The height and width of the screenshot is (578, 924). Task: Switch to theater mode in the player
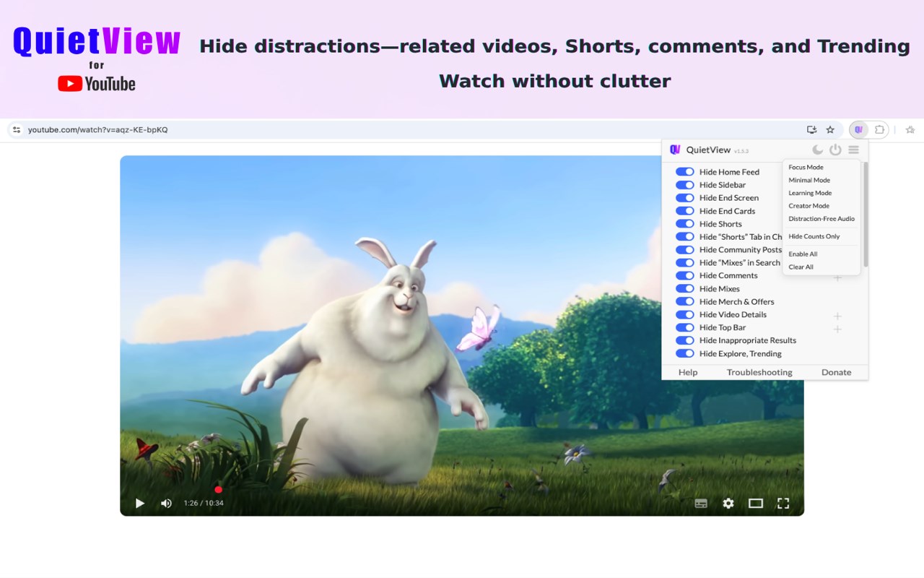tap(756, 504)
